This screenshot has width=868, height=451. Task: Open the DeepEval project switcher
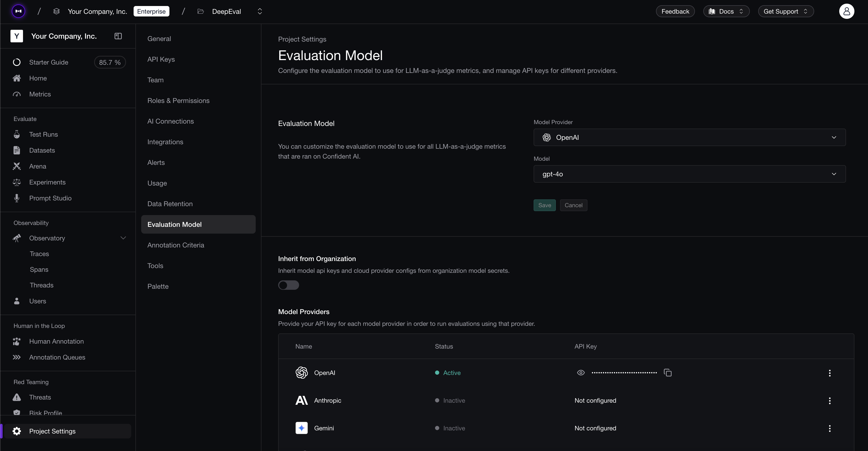[259, 11]
